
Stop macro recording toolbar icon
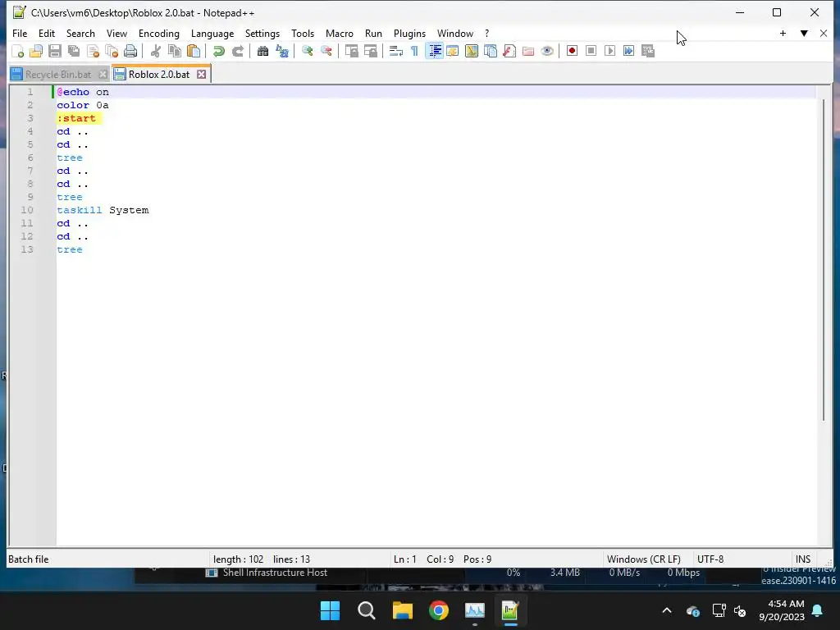[x=591, y=51]
